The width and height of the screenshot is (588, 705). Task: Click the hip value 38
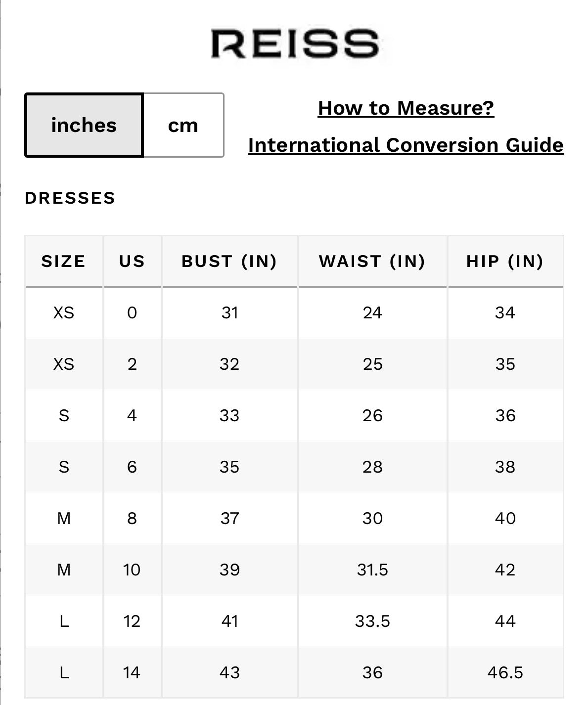[505, 467]
